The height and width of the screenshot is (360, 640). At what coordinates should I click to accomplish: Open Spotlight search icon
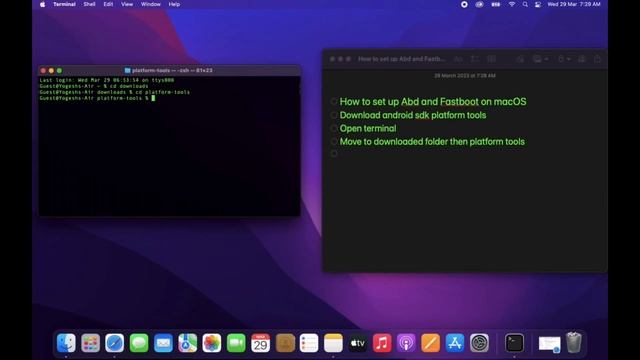click(525, 4)
